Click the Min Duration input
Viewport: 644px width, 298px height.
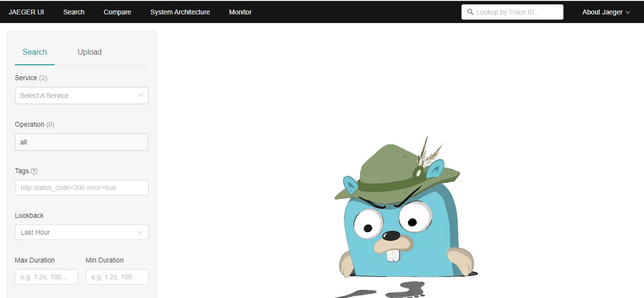pyautogui.click(x=117, y=277)
